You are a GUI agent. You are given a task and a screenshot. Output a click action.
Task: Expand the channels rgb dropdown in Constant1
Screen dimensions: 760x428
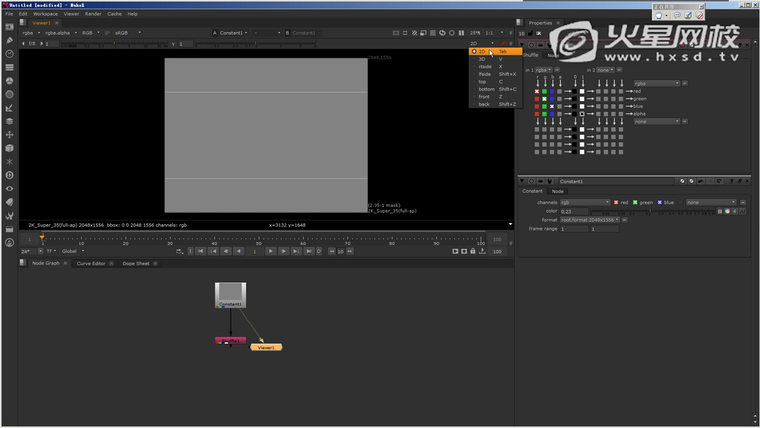tap(584, 202)
